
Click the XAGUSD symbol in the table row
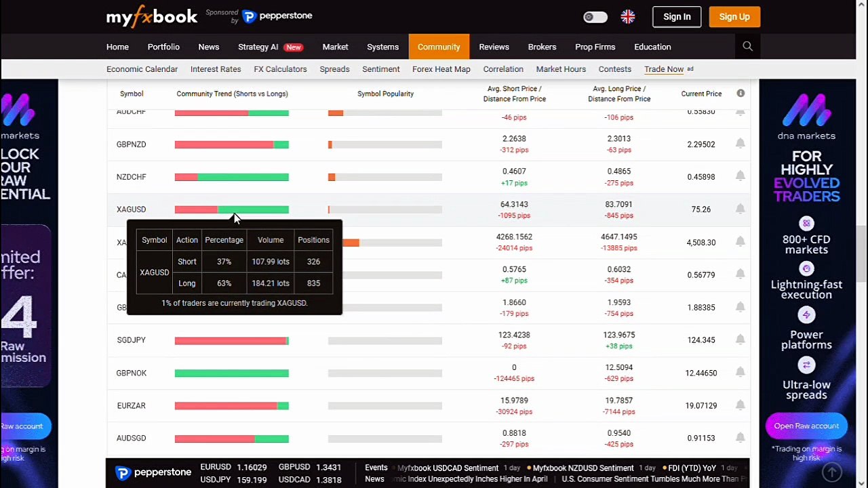coord(131,209)
